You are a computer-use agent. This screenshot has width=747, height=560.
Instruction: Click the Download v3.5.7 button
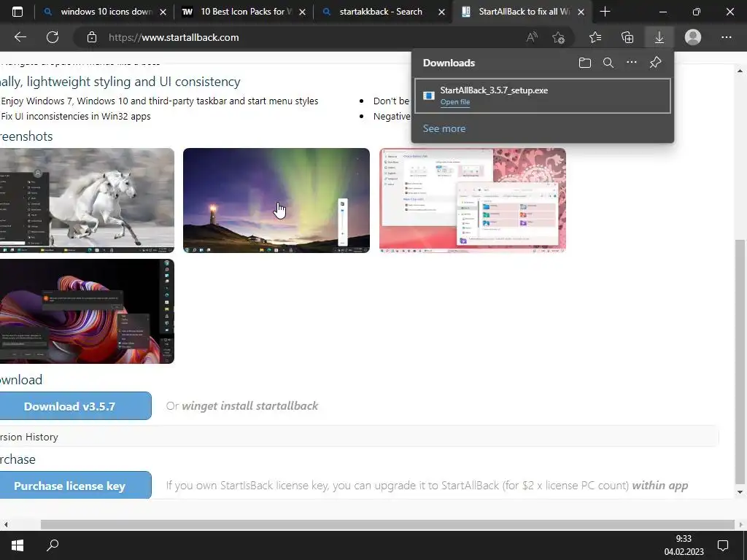75,406
